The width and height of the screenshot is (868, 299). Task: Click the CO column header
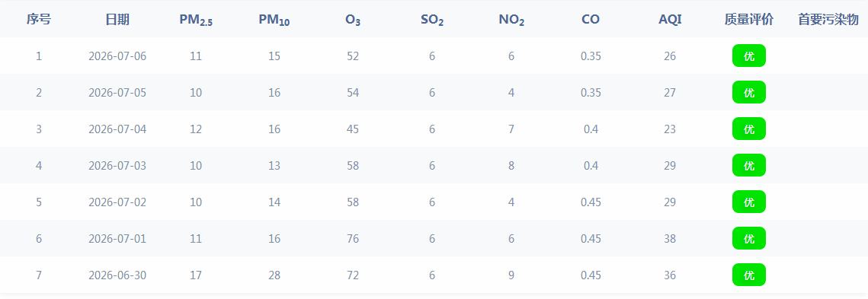pos(591,20)
